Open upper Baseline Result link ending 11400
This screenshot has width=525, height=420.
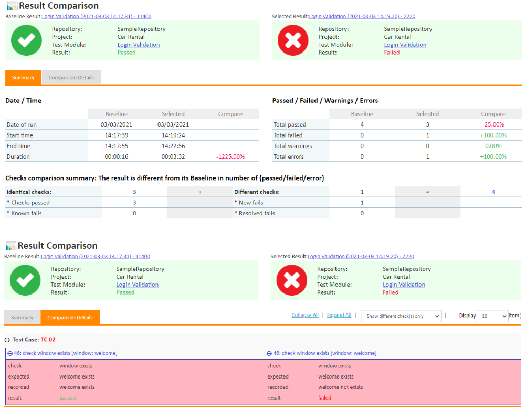point(97,16)
